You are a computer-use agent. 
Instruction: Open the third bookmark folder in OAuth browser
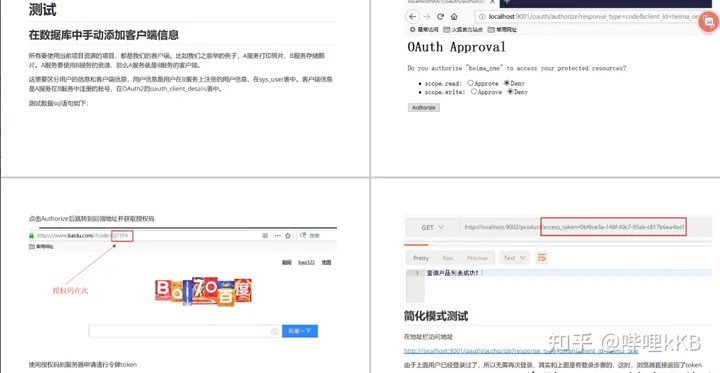pyautogui.click(x=502, y=29)
